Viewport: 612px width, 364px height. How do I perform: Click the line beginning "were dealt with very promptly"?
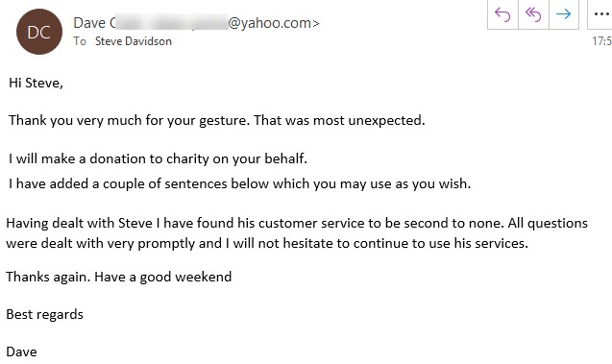tap(267, 243)
